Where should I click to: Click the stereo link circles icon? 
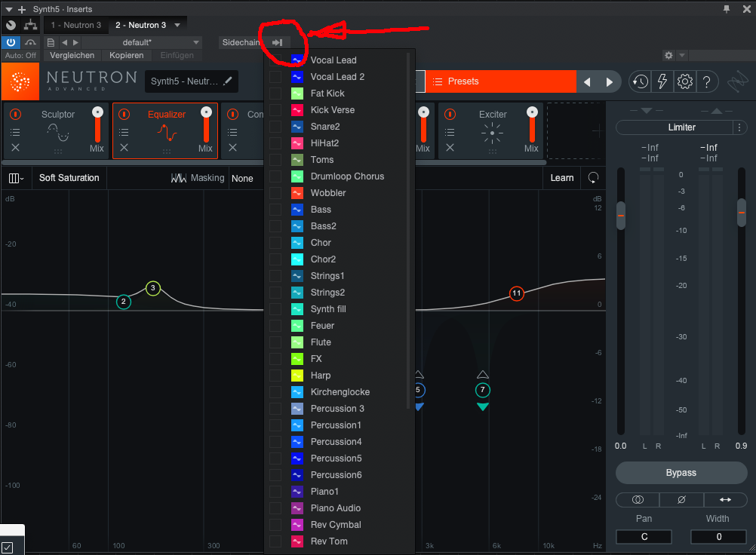pyautogui.click(x=638, y=500)
